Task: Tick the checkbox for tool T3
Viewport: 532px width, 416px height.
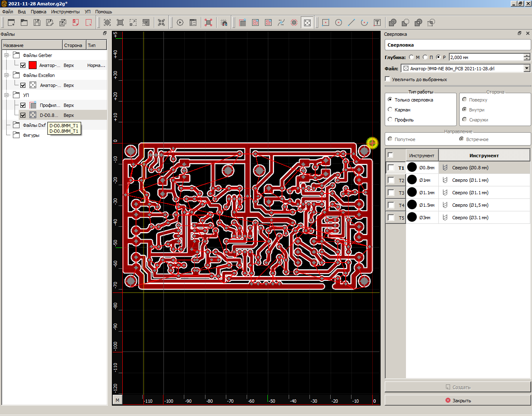Action: tap(391, 193)
